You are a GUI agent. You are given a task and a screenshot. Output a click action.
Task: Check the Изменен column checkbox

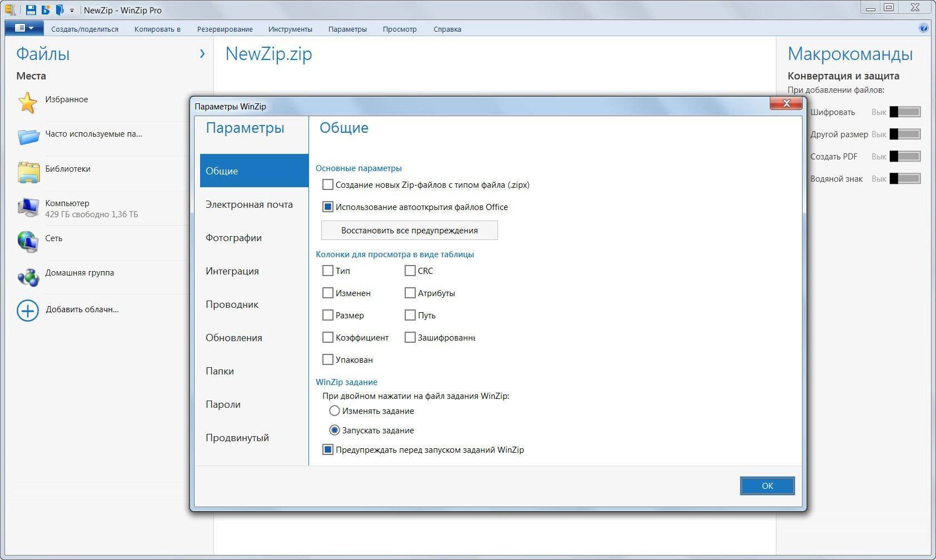pyautogui.click(x=328, y=293)
